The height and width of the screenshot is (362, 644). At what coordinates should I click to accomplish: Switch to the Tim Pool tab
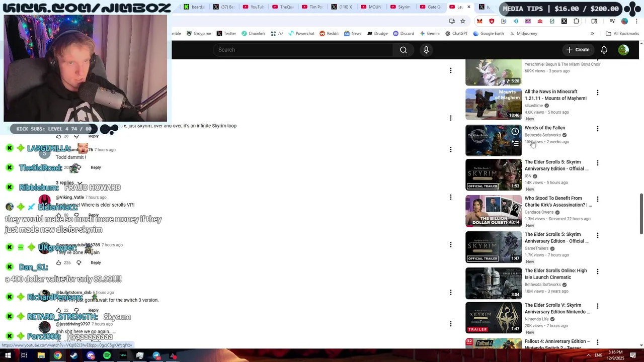click(x=312, y=7)
